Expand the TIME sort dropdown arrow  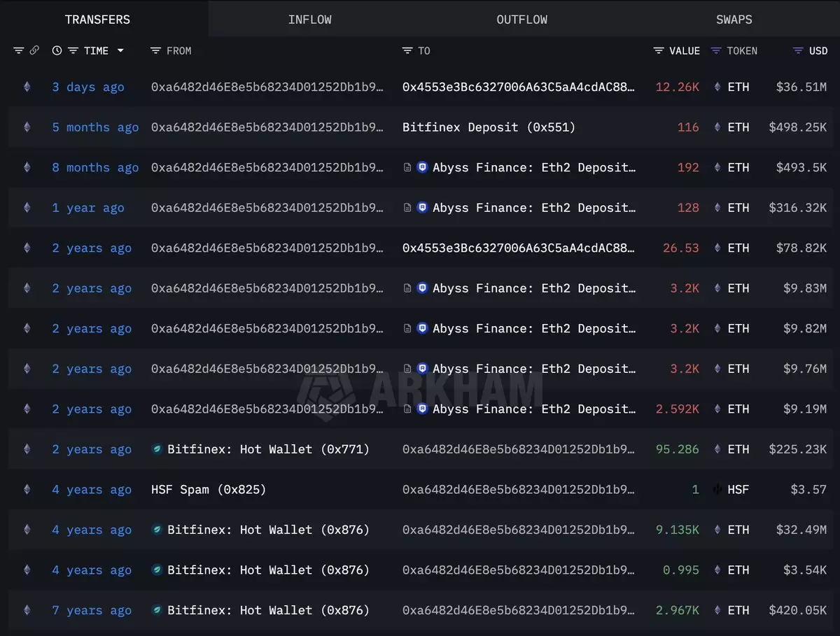pyautogui.click(x=120, y=51)
